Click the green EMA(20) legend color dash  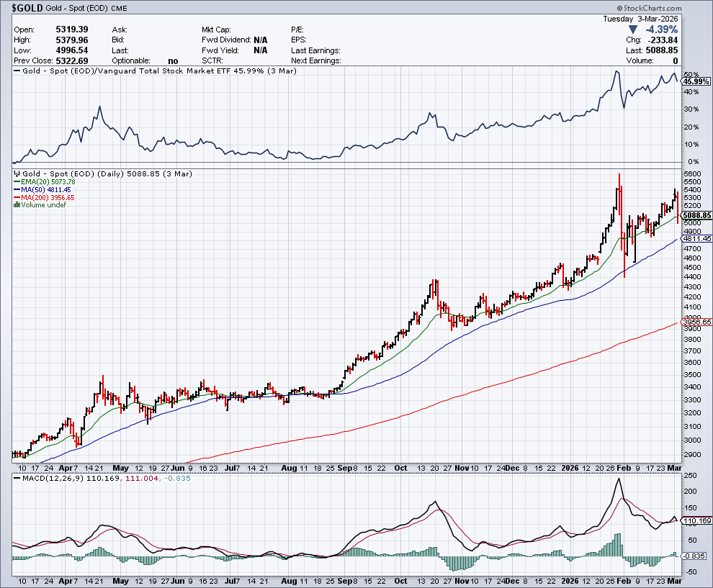17,182
